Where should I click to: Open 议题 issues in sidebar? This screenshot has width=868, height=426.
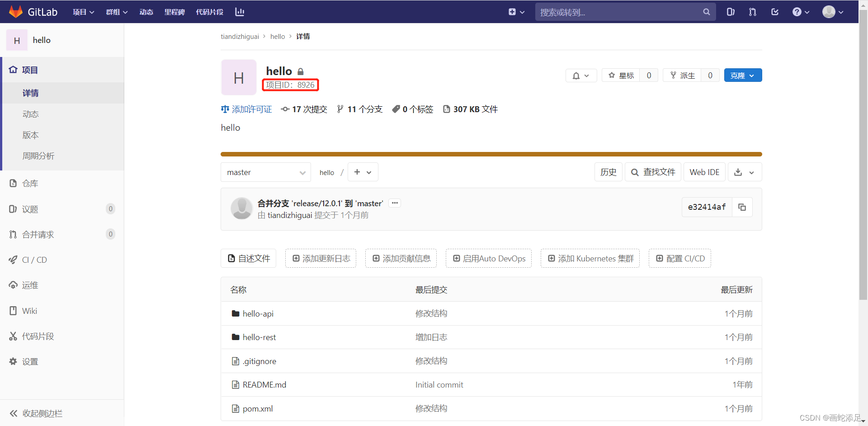(x=62, y=209)
